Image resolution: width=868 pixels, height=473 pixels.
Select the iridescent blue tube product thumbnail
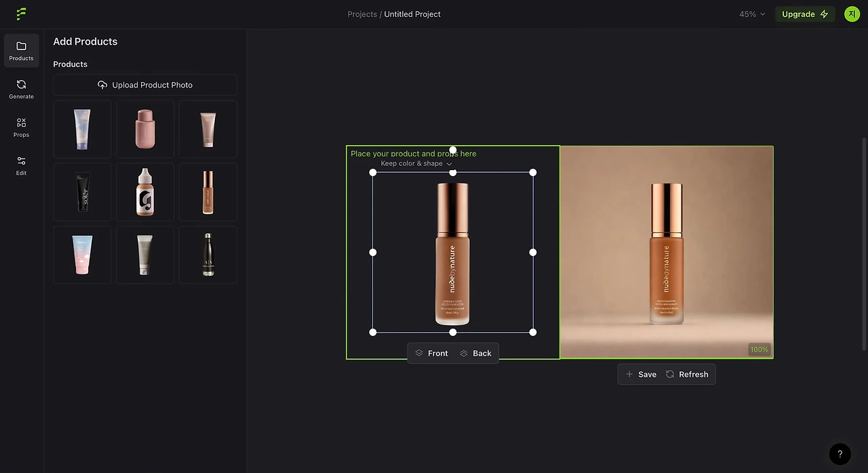point(82,129)
